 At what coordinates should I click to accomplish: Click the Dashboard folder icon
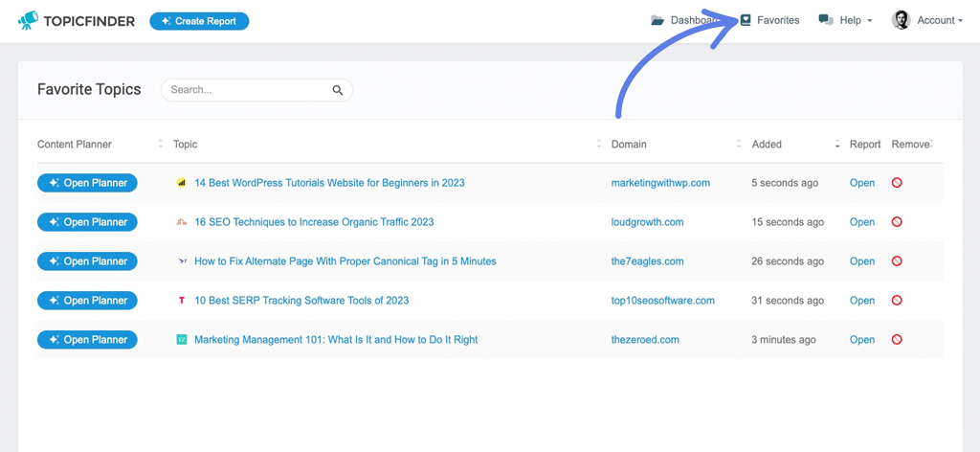(657, 20)
